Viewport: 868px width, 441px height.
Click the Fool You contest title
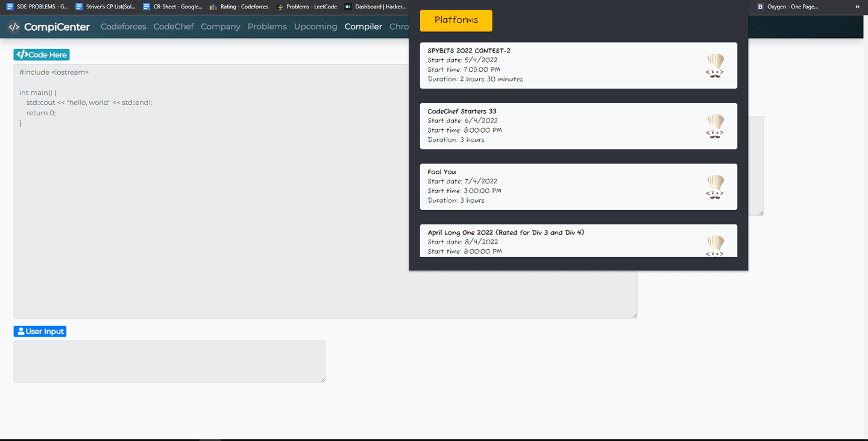pyautogui.click(x=442, y=172)
